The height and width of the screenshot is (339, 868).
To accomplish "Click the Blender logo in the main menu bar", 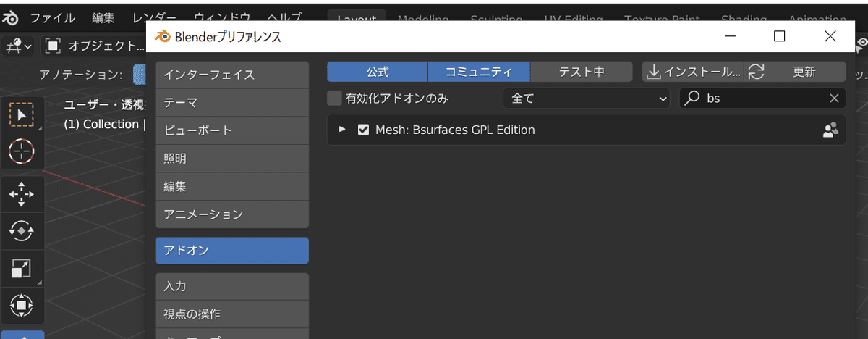I will 10,17.
